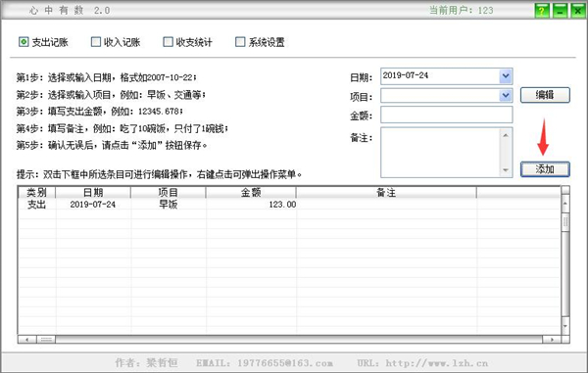This screenshot has width=588, height=373.
Task: Click the 备注 column header in table
Action: [x=386, y=193]
